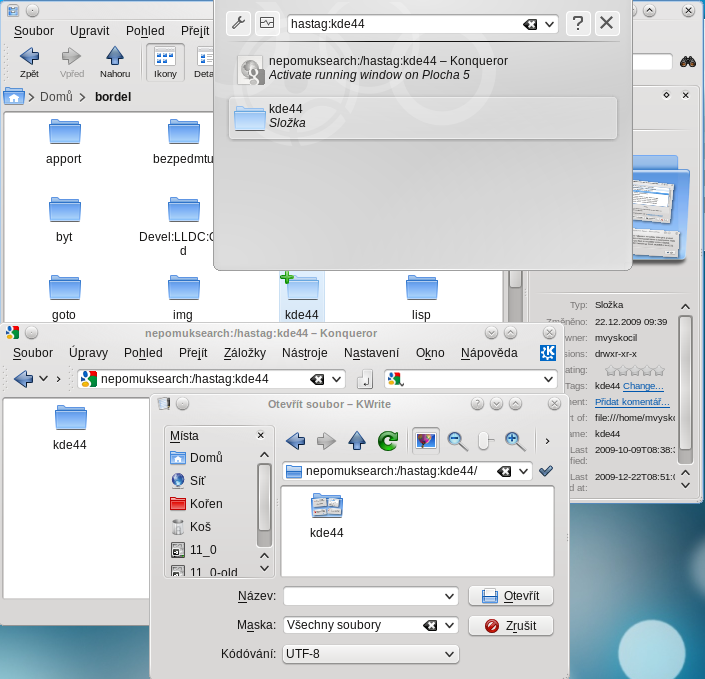Image resolution: width=705 pixels, height=679 pixels.
Task: Click the binoculars search icon in Dolphin
Action: [687, 62]
